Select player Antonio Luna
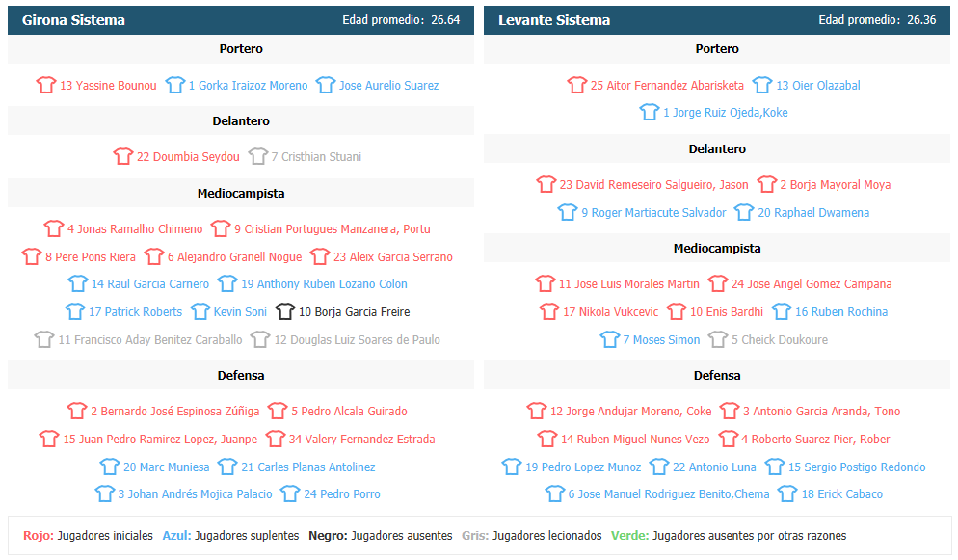This screenshot has width=958, height=560. tap(714, 467)
